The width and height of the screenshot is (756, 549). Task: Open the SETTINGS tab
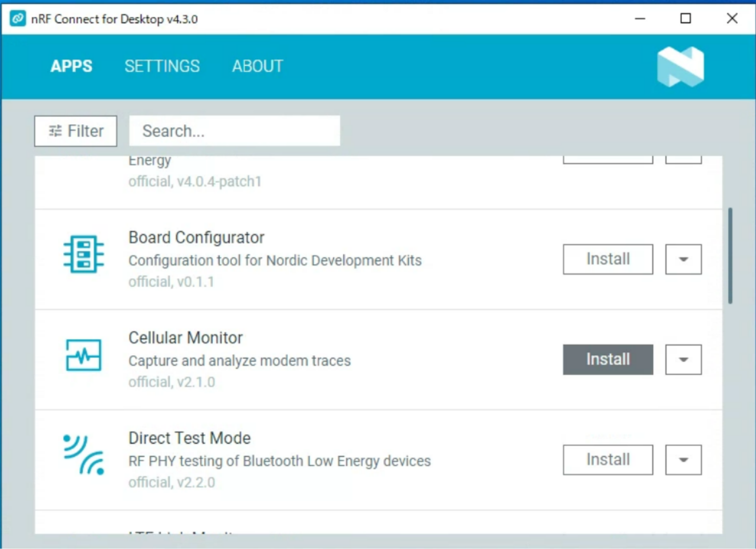[162, 66]
